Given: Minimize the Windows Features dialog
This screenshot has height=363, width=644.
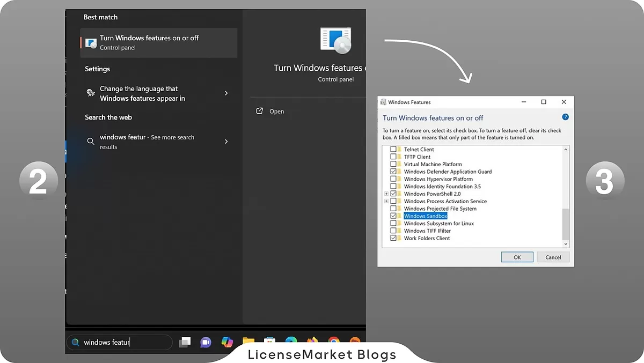Looking at the screenshot, I should (523, 102).
